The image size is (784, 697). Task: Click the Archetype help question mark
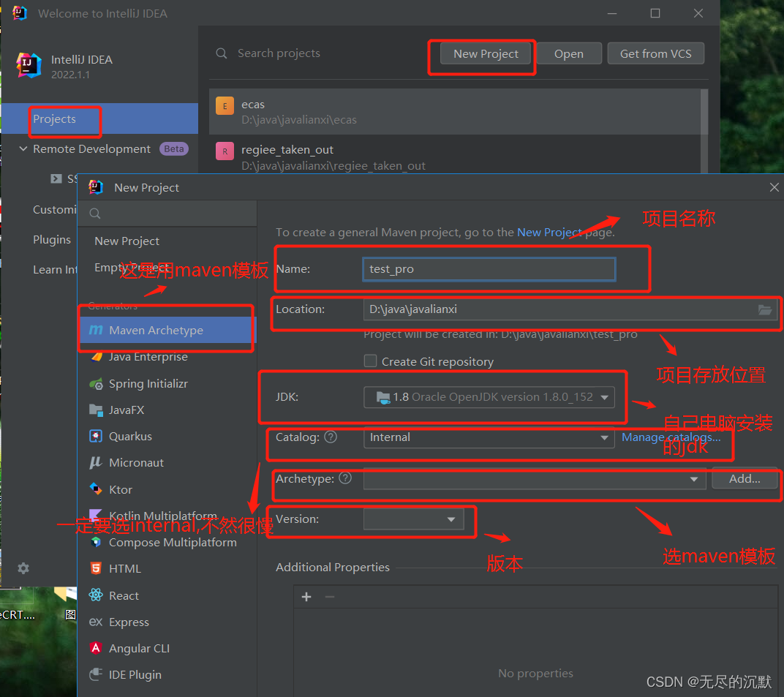[x=345, y=478]
